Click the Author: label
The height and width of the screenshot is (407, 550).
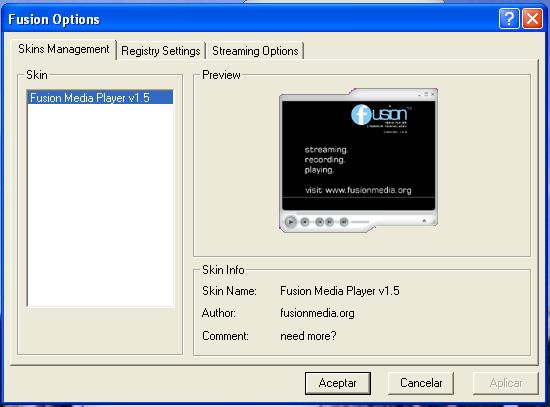(x=219, y=313)
